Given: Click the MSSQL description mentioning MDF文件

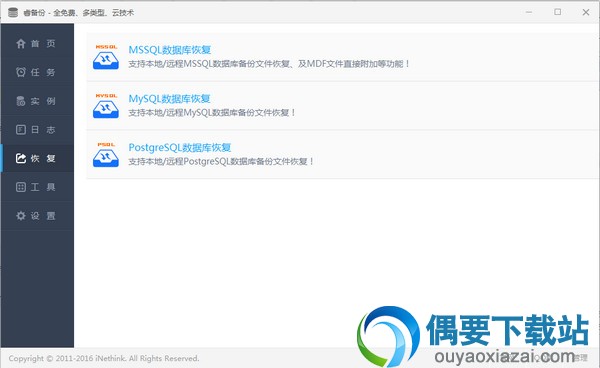Looking at the screenshot, I should coord(269,64).
